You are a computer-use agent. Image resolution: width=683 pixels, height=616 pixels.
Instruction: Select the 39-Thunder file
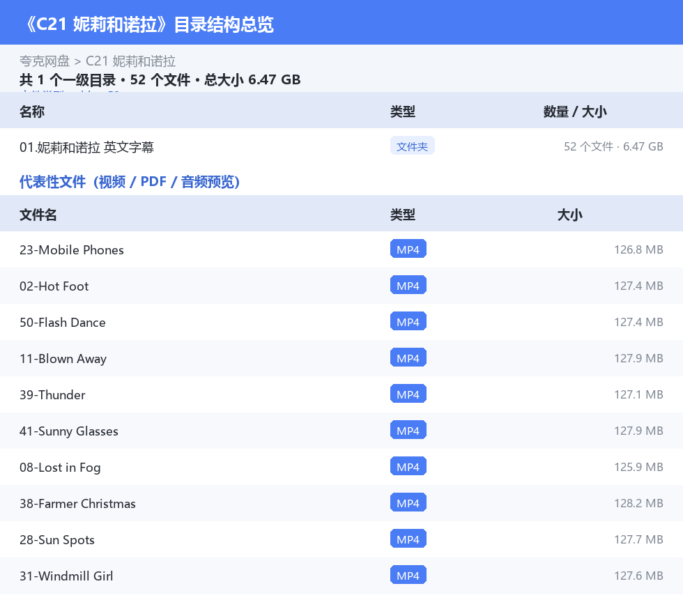(52, 394)
